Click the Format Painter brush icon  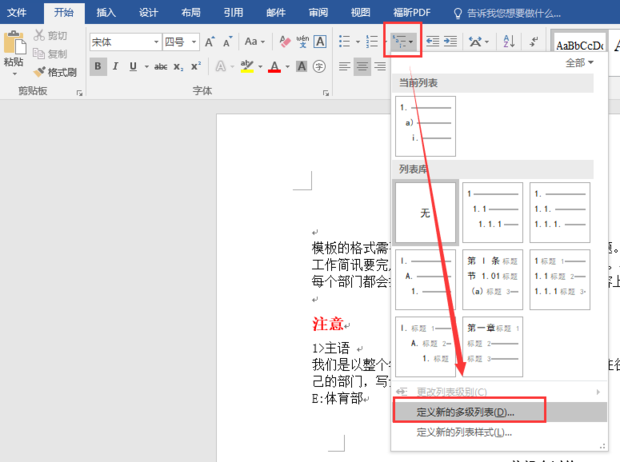[x=39, y=72]
